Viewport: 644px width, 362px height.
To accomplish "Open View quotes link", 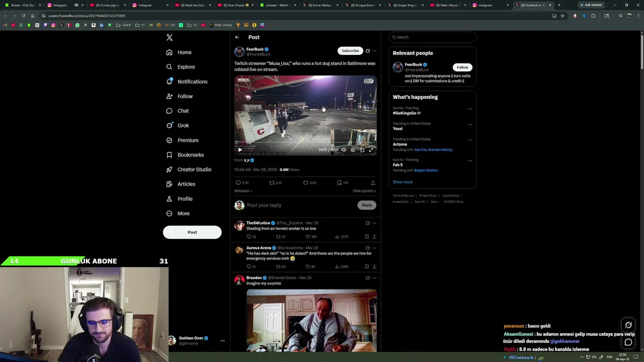I will pyautogui.click(x=364, y=191).
